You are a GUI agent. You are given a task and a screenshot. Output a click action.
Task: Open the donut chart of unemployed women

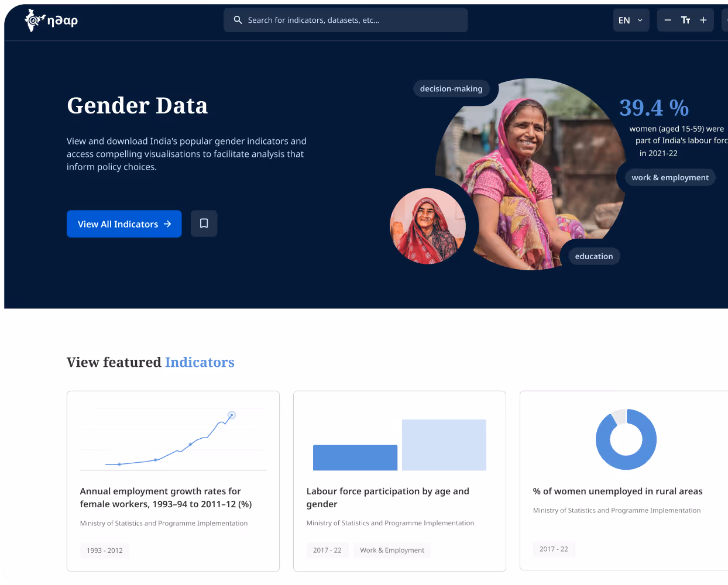tap(626, 439)
